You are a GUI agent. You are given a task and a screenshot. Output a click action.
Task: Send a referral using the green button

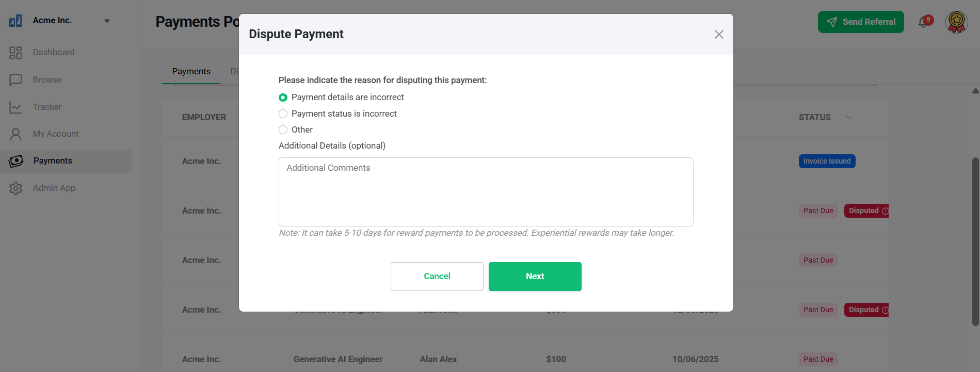[x=861, y=22]
